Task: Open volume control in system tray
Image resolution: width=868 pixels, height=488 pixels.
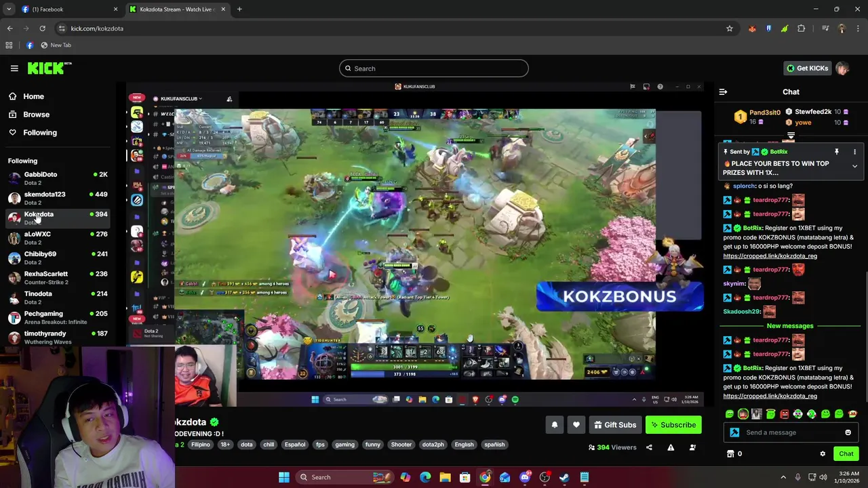Action: pyautogui.click(x=823, y=477)
